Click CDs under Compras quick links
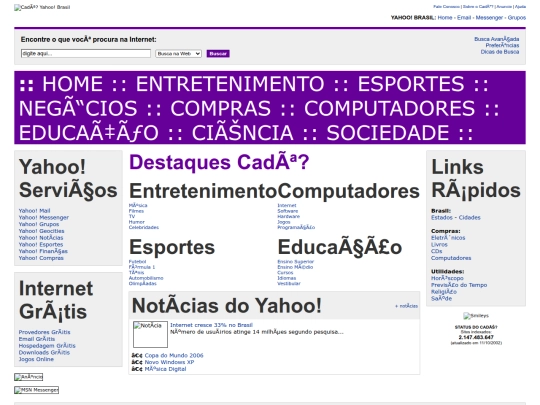Screen dimensions: 540x405 pyautogui.click(x=436, y=251)
